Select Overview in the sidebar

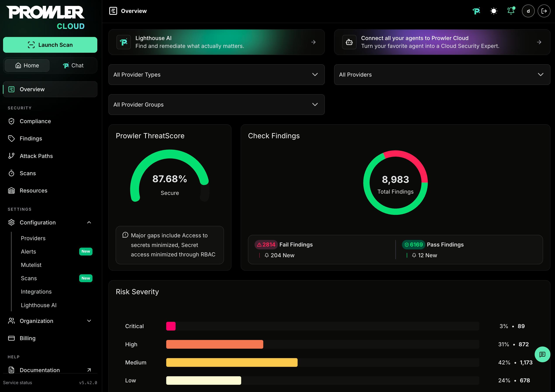coord(50,89)
